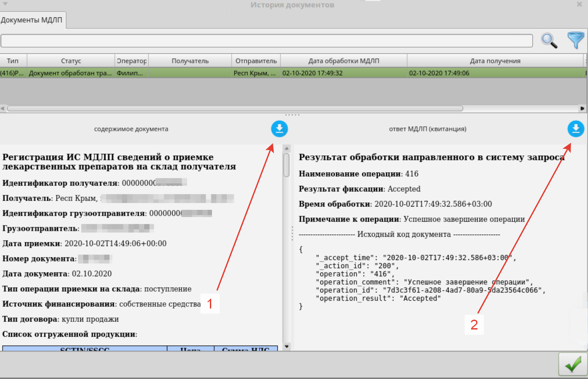Open the filter funnel icon
The width and height of the screenshot is (588, 379).
point(576,40)
